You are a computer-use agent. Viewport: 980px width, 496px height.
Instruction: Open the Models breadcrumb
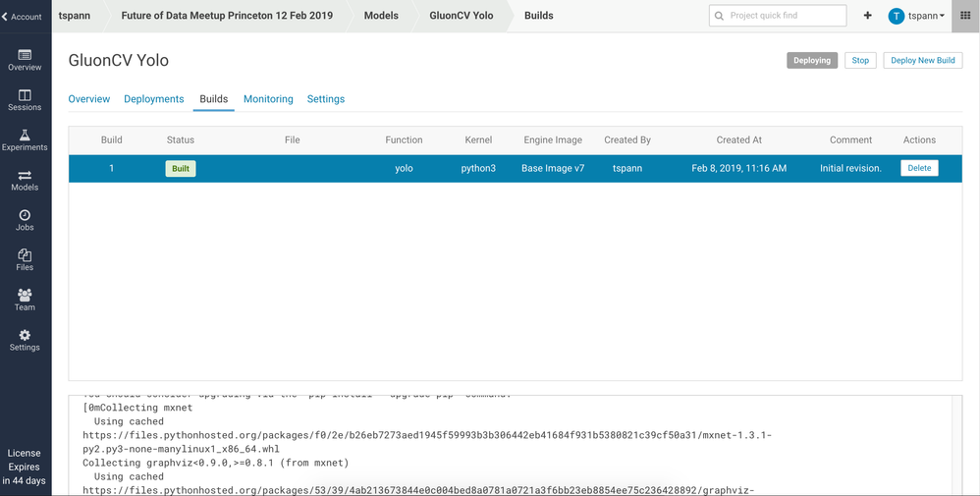point(381,16)
